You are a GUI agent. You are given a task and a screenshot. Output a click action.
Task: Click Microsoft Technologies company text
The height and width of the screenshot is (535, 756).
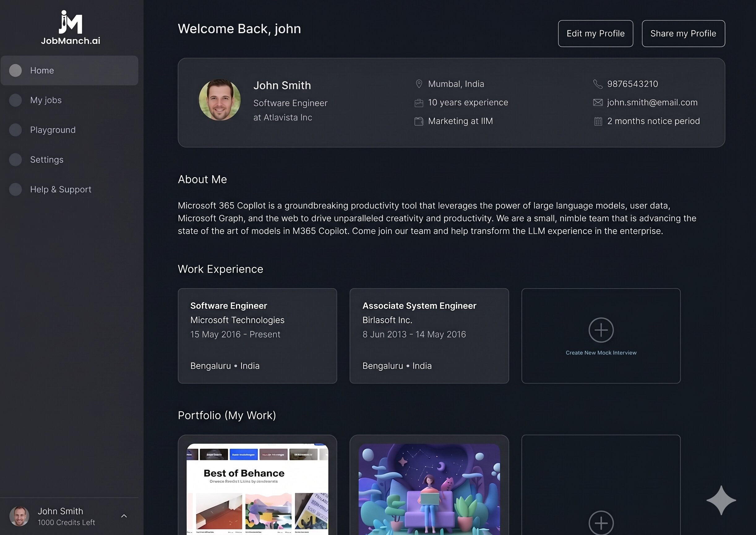coord(237,320)
